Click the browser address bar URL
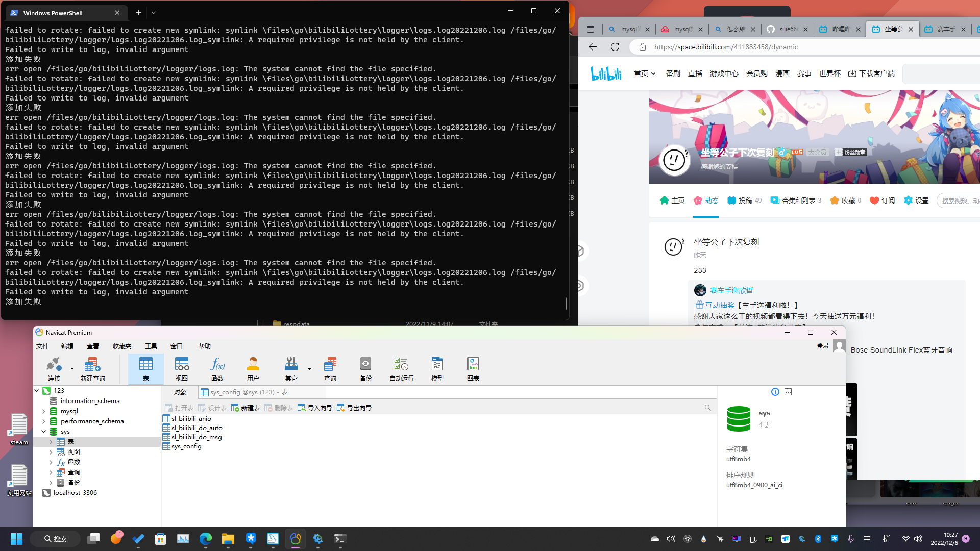Image resolution: width=980 pixels, height=551 pixels. [726, 47]
